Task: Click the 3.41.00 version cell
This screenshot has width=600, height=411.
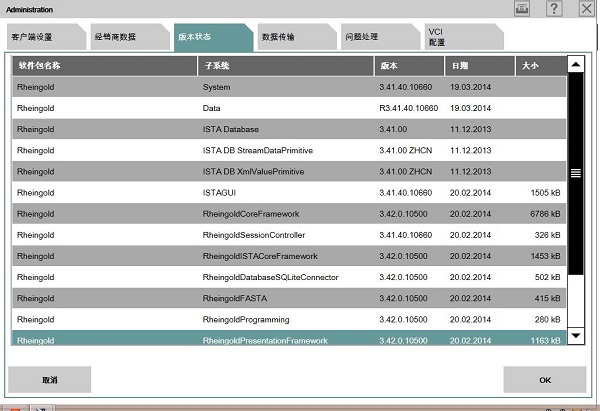Action: [393, 129]
